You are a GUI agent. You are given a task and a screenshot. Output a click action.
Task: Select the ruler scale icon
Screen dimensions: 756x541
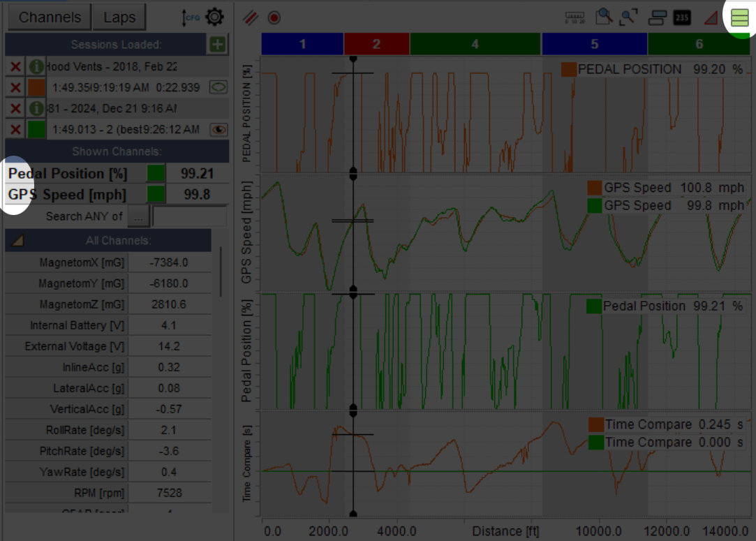(x=575, y=18)
